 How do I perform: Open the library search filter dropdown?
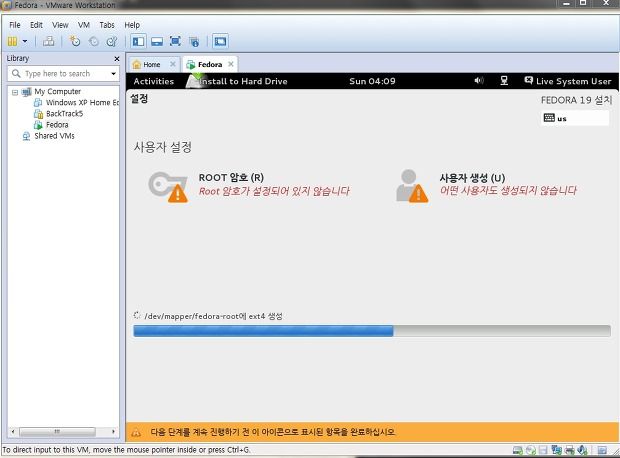point(113,74)
